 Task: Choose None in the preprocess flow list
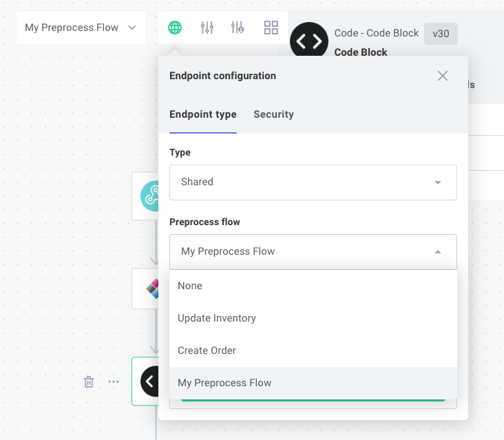point(313,286)
